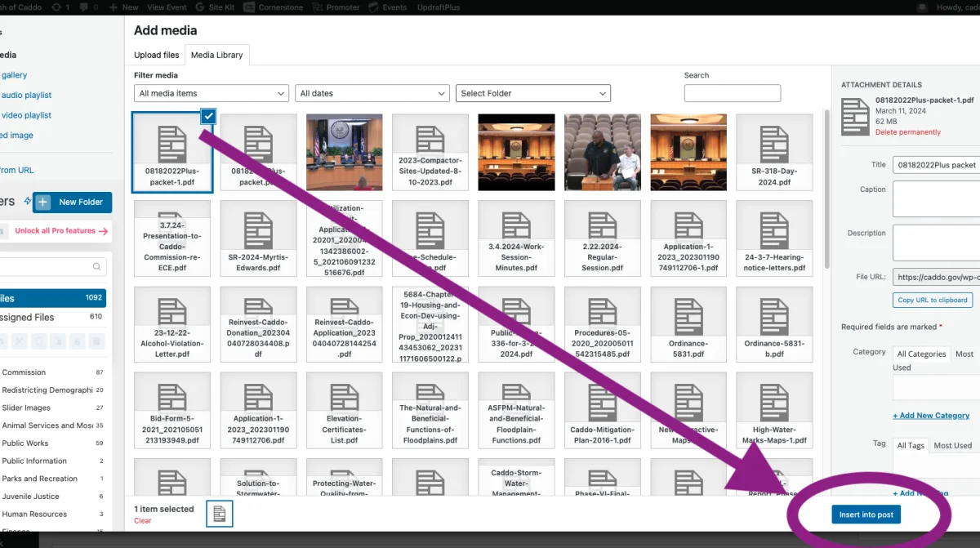Click the selected file icon in bottom bar
The height and width of the screenshot is (548, 980).
click(220, 513)
